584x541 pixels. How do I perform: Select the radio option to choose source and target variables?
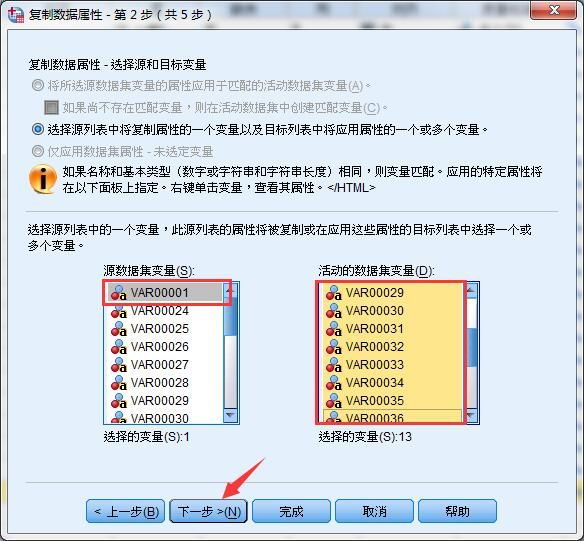coord(38,129)
